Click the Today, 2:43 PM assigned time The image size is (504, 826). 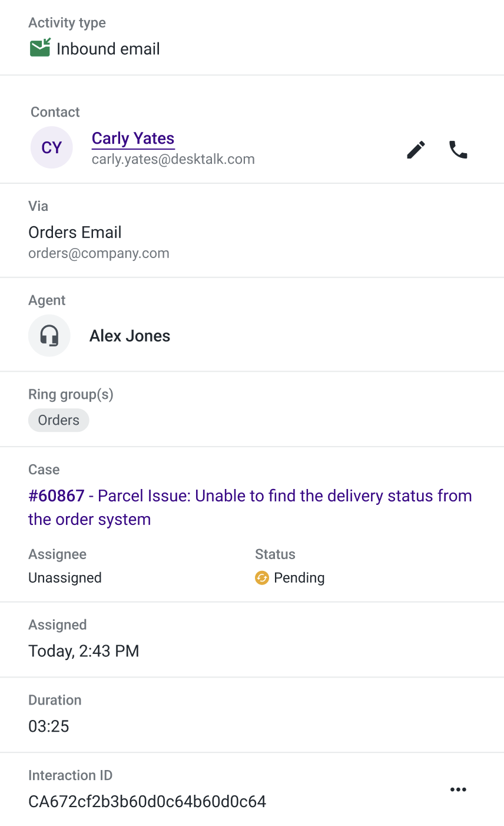coord(84,651)
